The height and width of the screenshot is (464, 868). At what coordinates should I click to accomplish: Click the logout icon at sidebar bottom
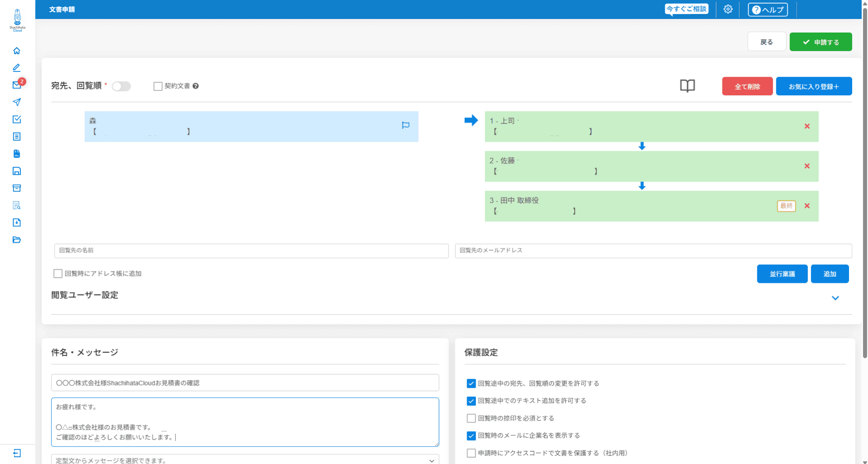tap(17, 453)
